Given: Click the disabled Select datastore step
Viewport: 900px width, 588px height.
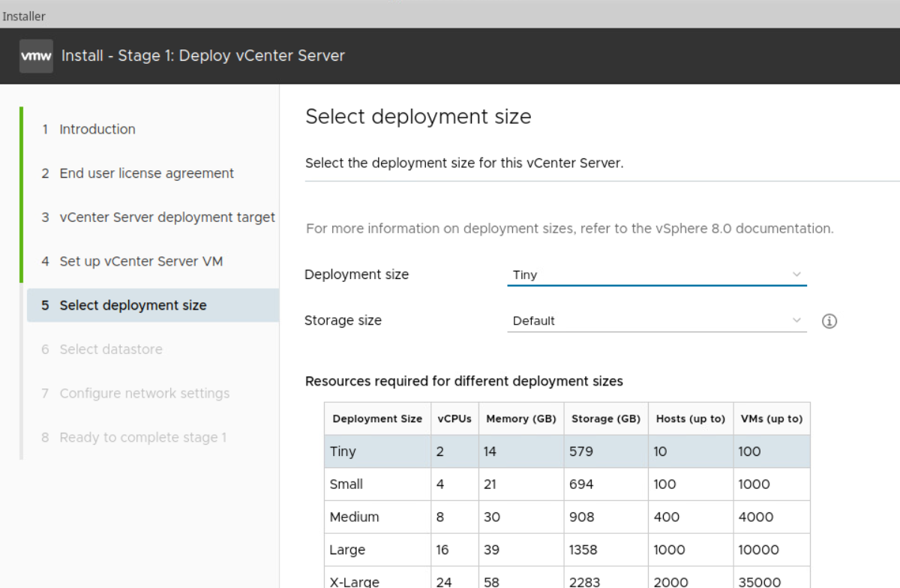Looking at the screenshot, I should [x=110, y=349].
